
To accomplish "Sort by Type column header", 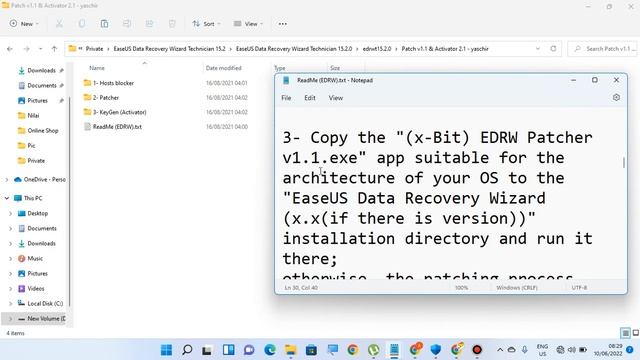I will [x=280, y=68].
